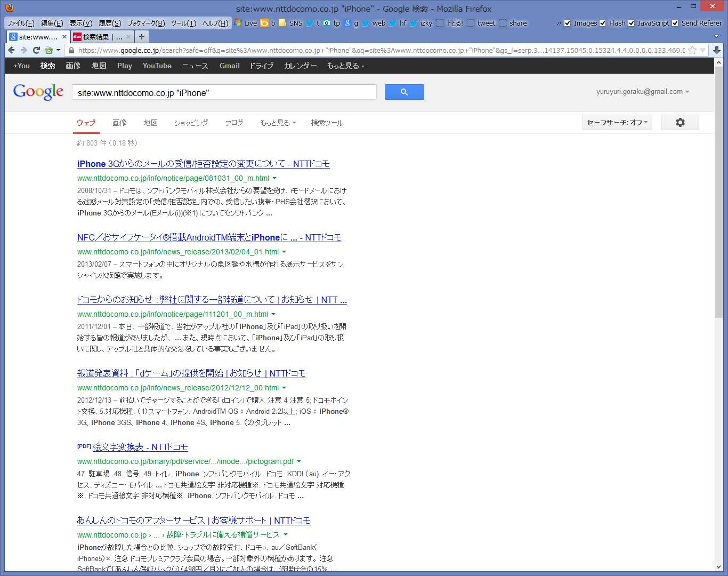
Task: Open the 'tp' bookmark
Action: coord(331,23)
